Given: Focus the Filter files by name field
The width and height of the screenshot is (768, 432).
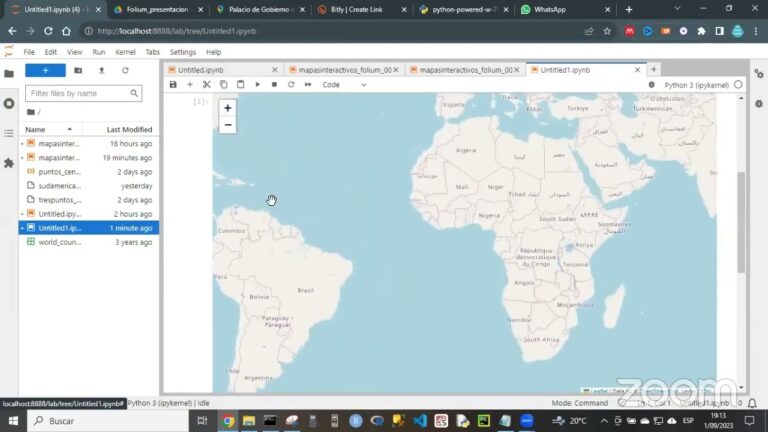Looking at the screenshot, I should [x=84, y=93].
